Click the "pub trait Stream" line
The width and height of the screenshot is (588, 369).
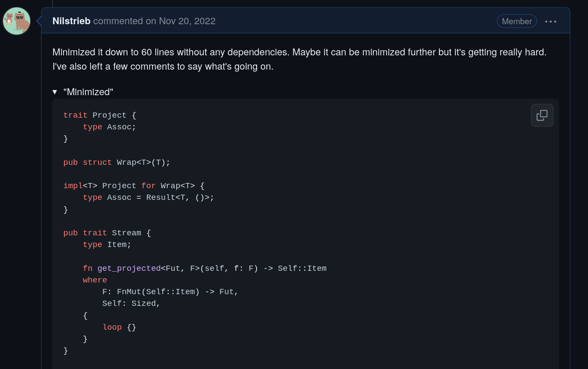[x=107, y=233]
